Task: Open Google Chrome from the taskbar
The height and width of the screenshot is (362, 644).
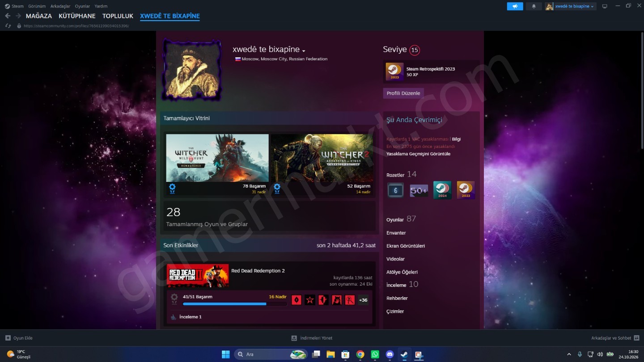Action: click(x=360, y=354)
